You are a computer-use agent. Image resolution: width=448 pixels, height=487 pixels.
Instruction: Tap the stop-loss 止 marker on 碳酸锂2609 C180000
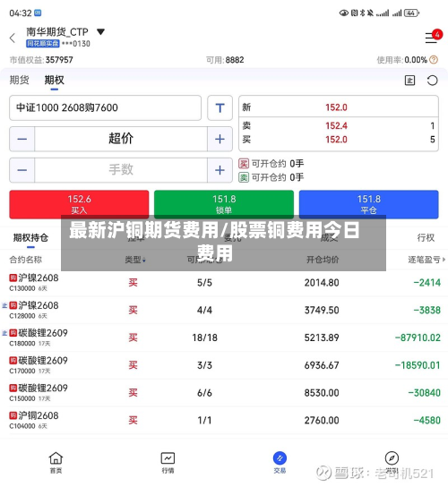pos(4,333)
